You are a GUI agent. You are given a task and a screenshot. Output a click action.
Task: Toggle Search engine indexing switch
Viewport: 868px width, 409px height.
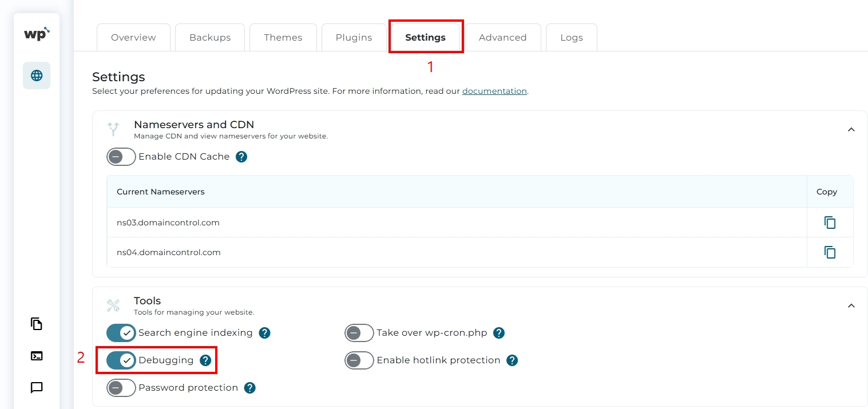click(x=121, y=333)
